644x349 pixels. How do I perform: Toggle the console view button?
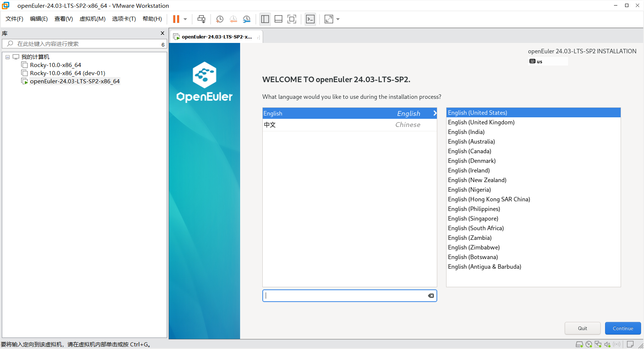(x=310, y=19)
